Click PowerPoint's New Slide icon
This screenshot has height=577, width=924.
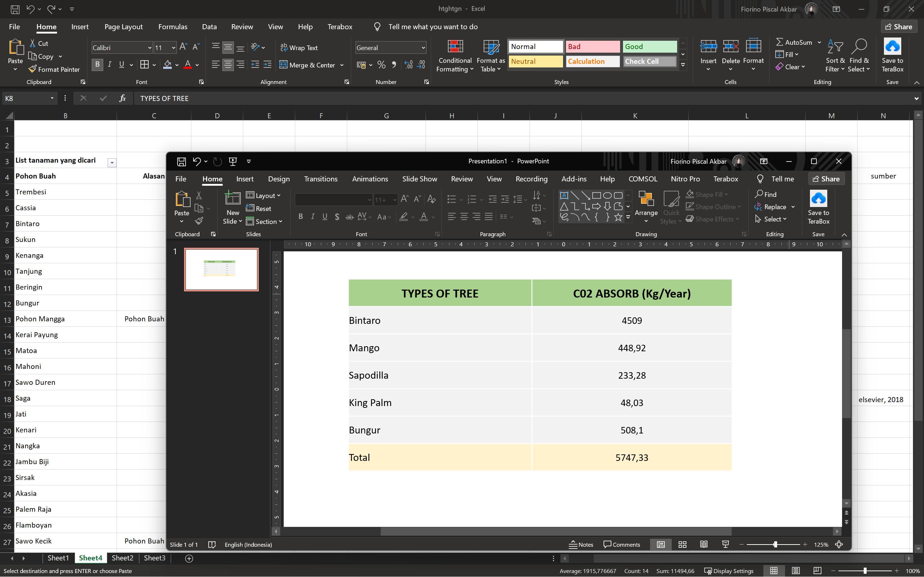coord(232,199)
